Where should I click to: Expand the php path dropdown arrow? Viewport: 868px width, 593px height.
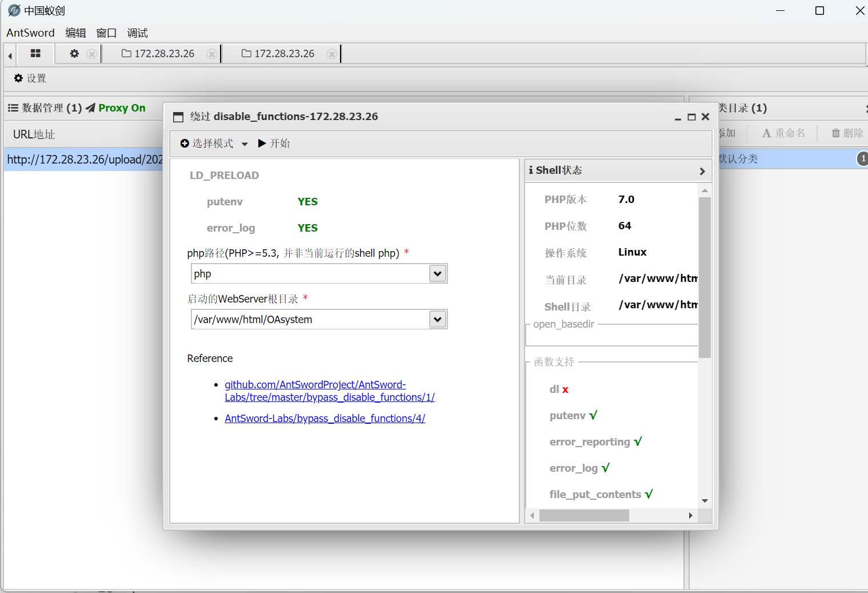click(x=438, y=274)
